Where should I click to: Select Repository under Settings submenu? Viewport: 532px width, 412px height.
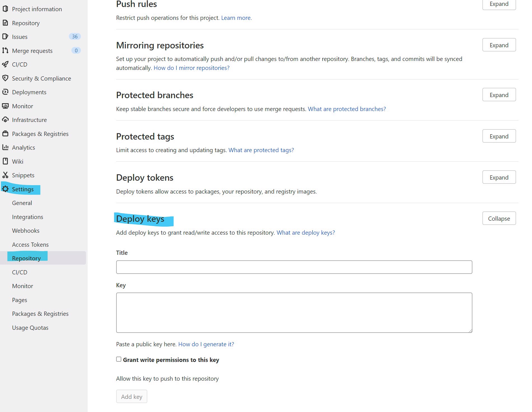pyautogui.click(x=26, y=258)
